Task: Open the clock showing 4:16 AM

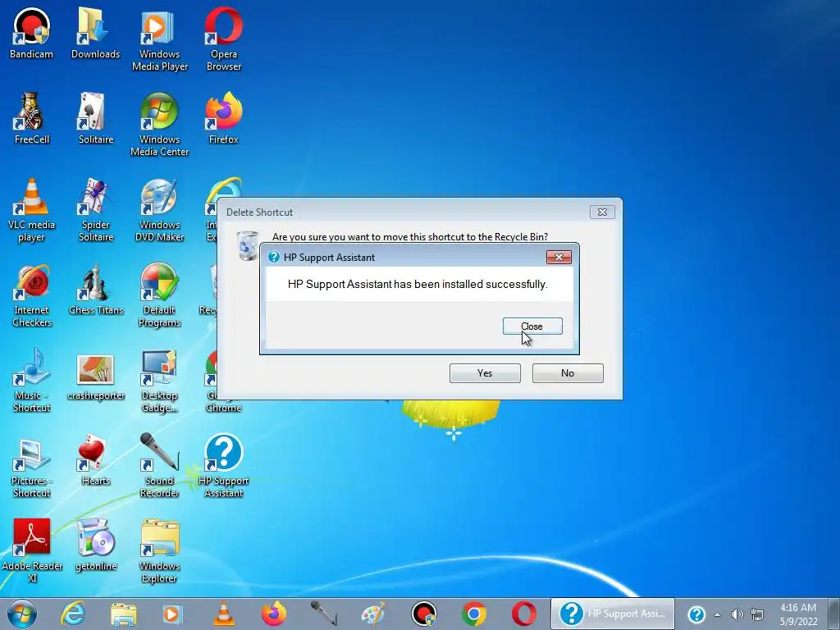Action: coord(799,614)
